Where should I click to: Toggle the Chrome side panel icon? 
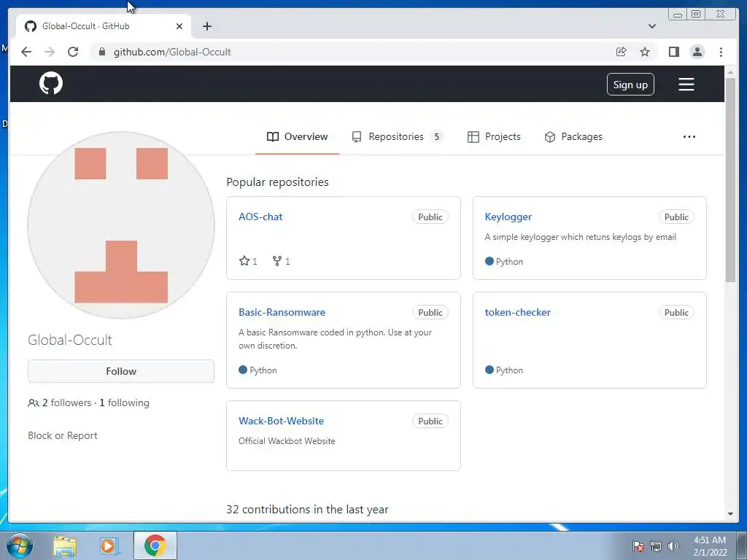click(x=673, y=52)
